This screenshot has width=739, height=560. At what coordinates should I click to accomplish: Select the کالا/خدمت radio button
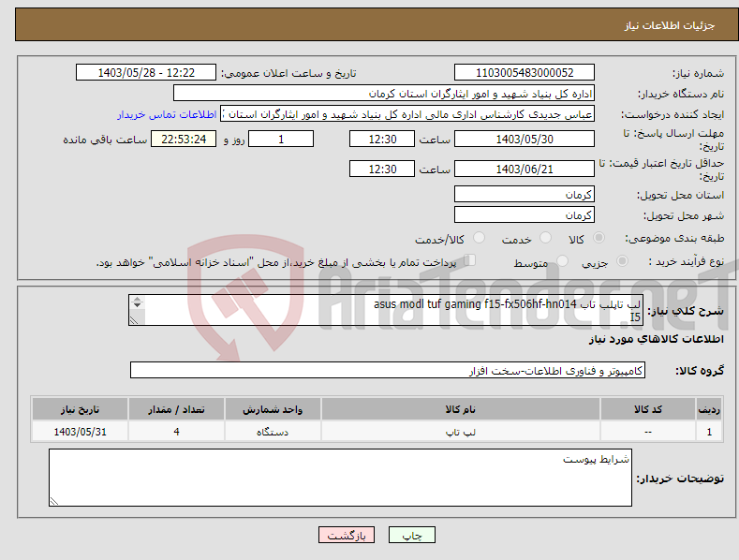[479, 238]
